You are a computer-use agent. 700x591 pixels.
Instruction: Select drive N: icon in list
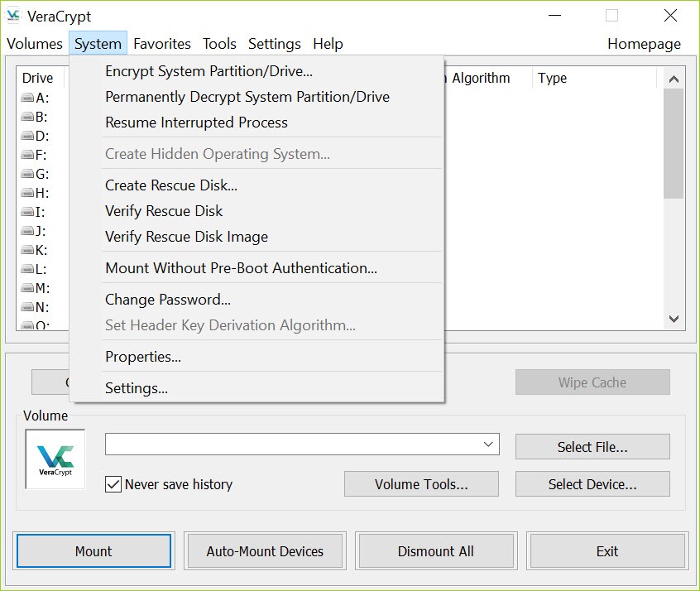tap(27, 307)
